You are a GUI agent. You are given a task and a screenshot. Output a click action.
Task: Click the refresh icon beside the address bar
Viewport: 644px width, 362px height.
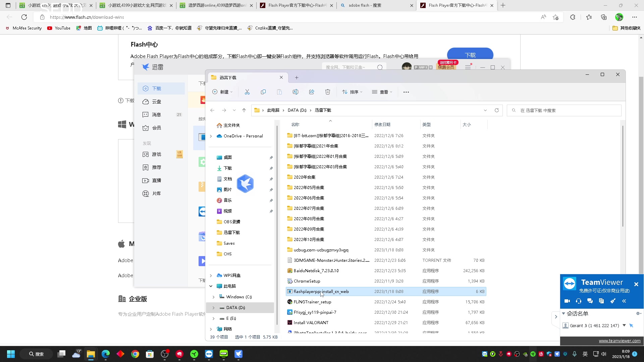click(497, 110)
